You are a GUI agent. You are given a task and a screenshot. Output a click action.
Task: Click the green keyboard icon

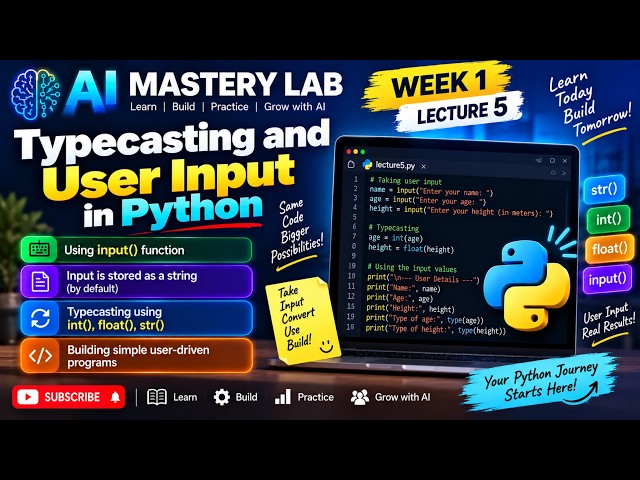(x=40, y=249)
